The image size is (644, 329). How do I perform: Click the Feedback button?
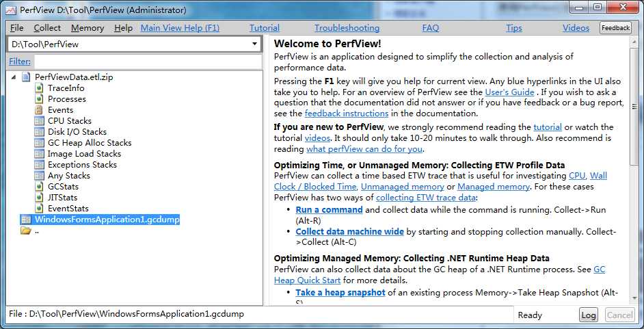click(x=616, y=28)
